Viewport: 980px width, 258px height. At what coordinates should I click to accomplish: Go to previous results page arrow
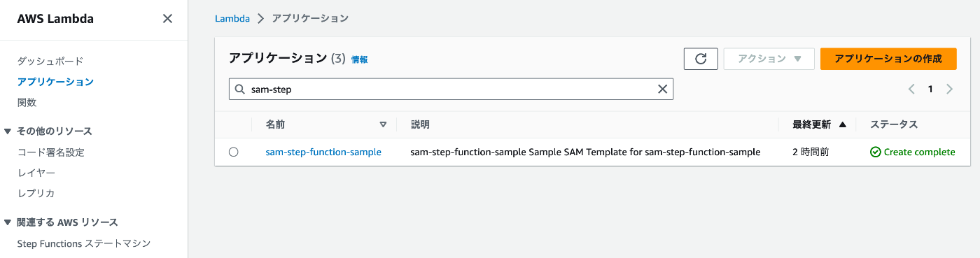pyautogui.click(x=911, y=89)
